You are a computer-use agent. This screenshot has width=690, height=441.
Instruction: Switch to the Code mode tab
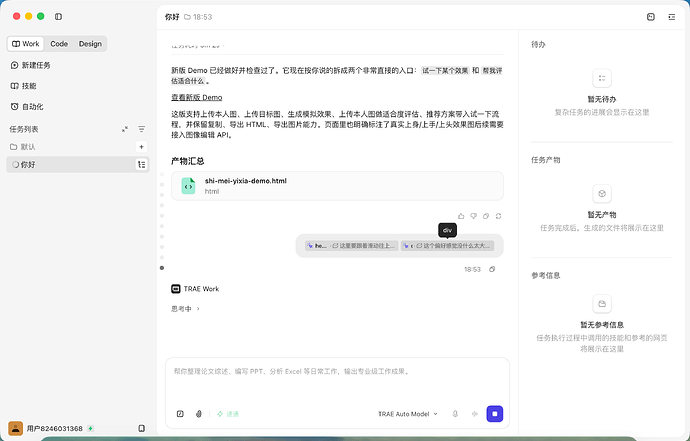pos(59,44)
